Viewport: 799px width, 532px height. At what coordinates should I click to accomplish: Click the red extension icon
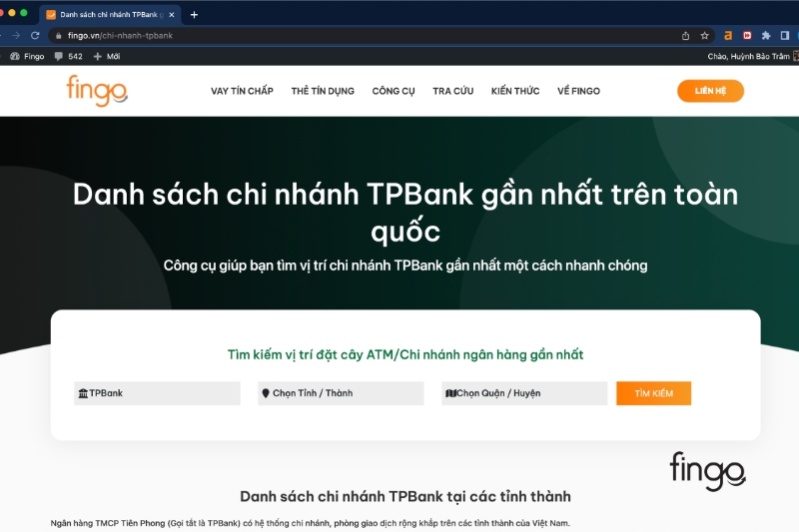tap(747, 36)
